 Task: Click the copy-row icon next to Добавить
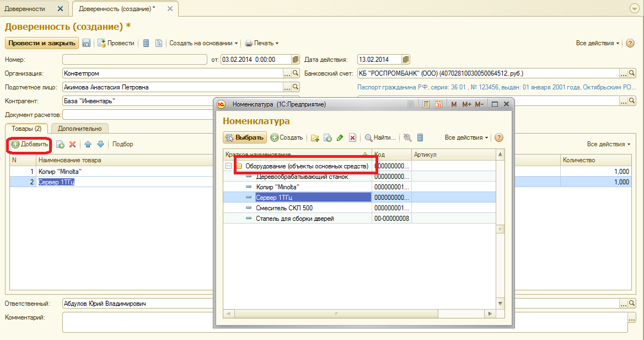coord(61,144)
